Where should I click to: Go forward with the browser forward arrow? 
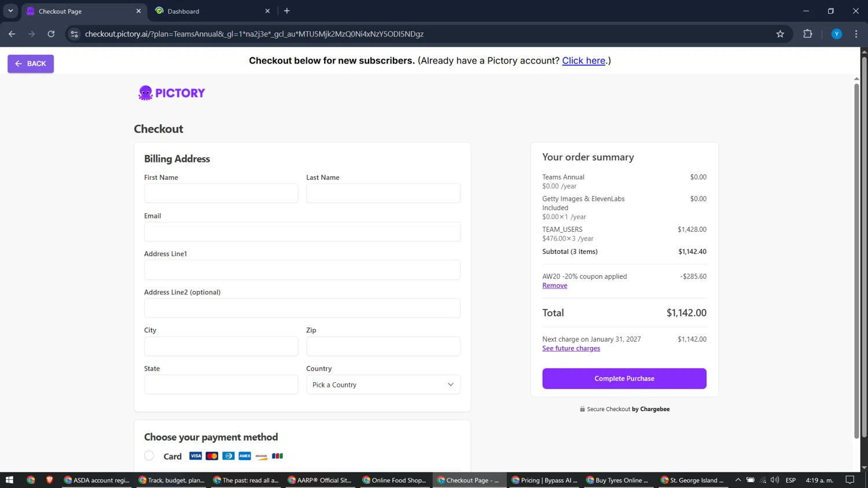[31, 34]
